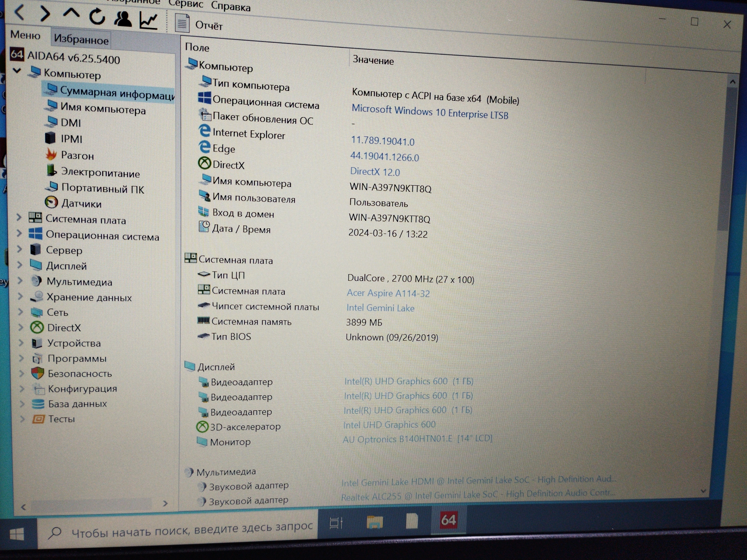Click the Edge row icon
This screenshot has width=747, height=560.
[205, 147]
